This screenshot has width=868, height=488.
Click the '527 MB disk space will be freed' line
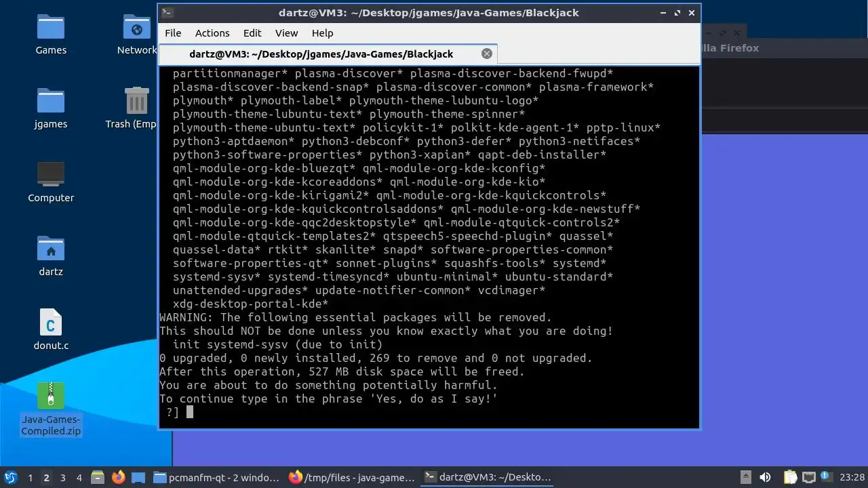coord(342,371)
